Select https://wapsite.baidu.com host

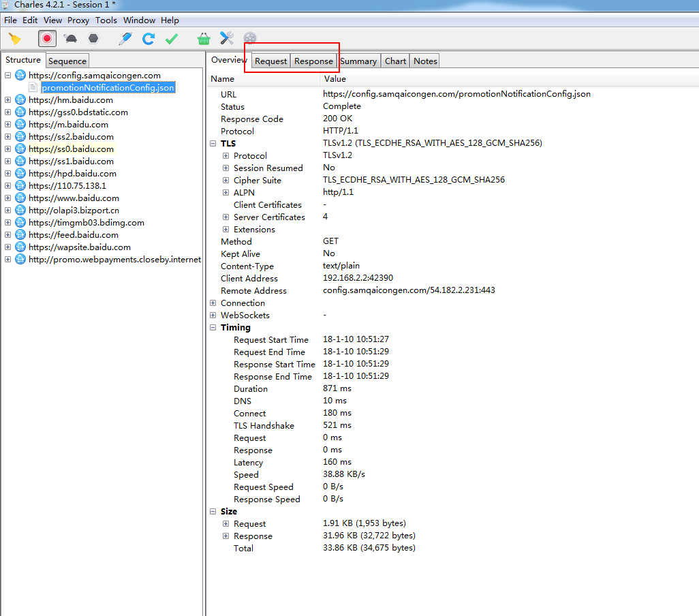pyautogui.click(x=80, y=247)
